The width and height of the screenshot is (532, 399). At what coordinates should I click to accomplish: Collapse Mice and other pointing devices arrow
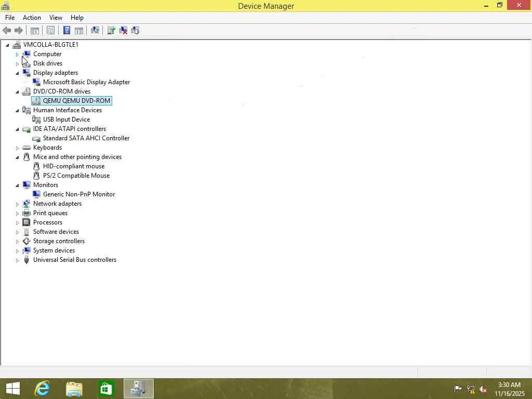tap(17, 157)
